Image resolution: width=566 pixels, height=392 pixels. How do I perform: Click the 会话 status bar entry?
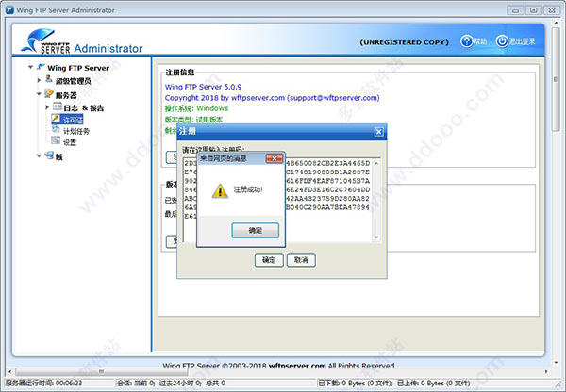coord(171,383)
